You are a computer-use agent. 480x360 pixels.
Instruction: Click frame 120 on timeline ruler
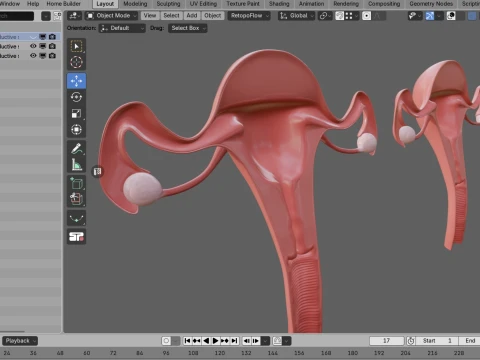tap(220, 353)
